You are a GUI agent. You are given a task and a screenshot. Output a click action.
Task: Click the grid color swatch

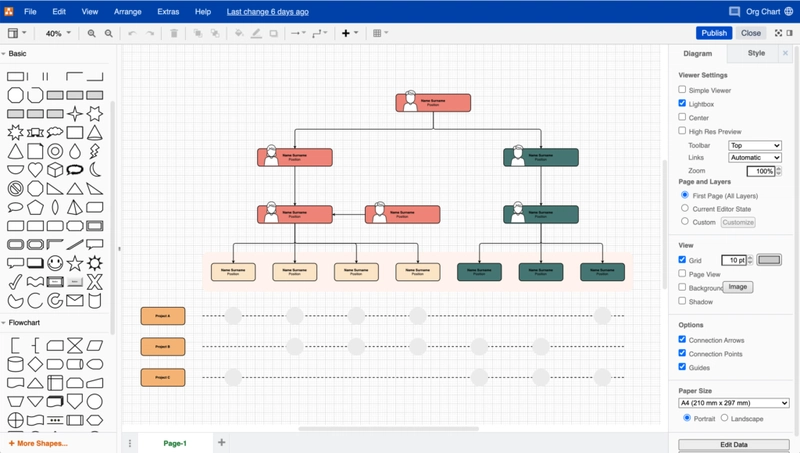(769, 260)
